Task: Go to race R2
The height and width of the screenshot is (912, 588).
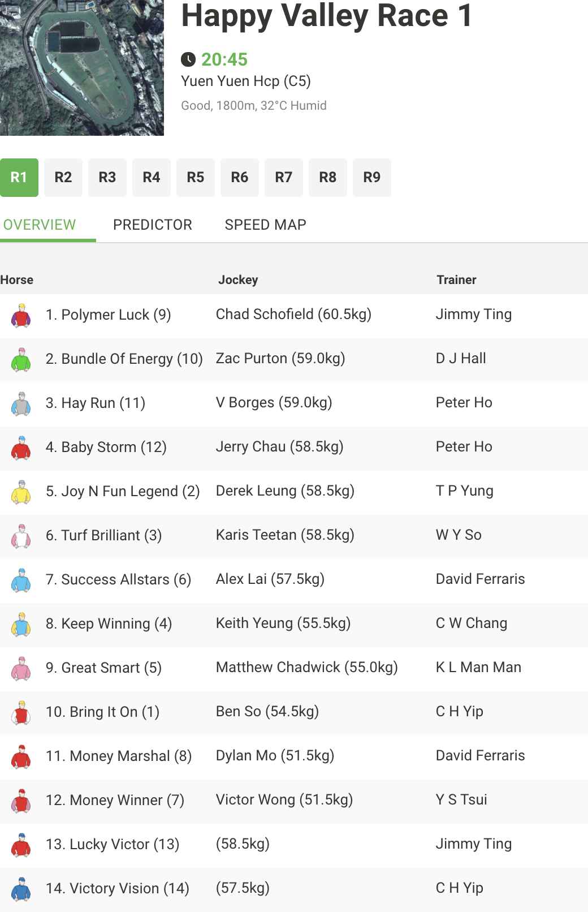Action: pos(63,178)
